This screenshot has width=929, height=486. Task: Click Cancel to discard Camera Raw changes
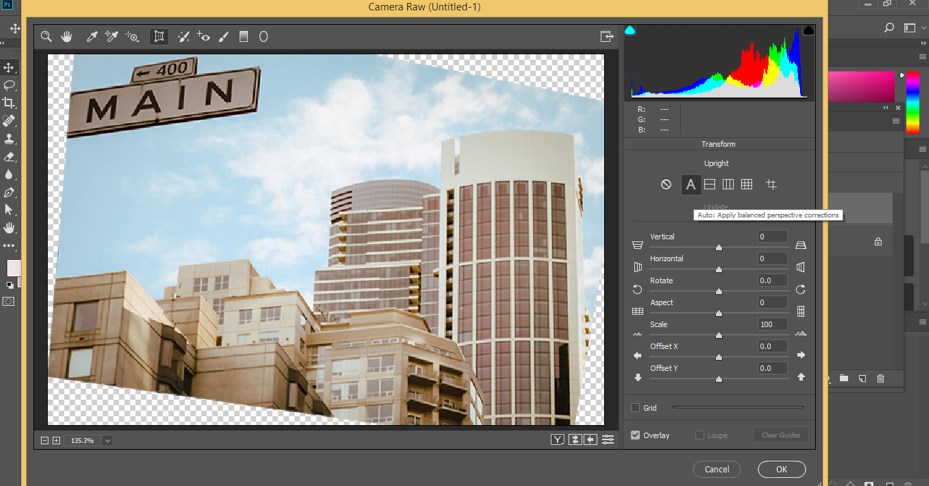[716, 469]
